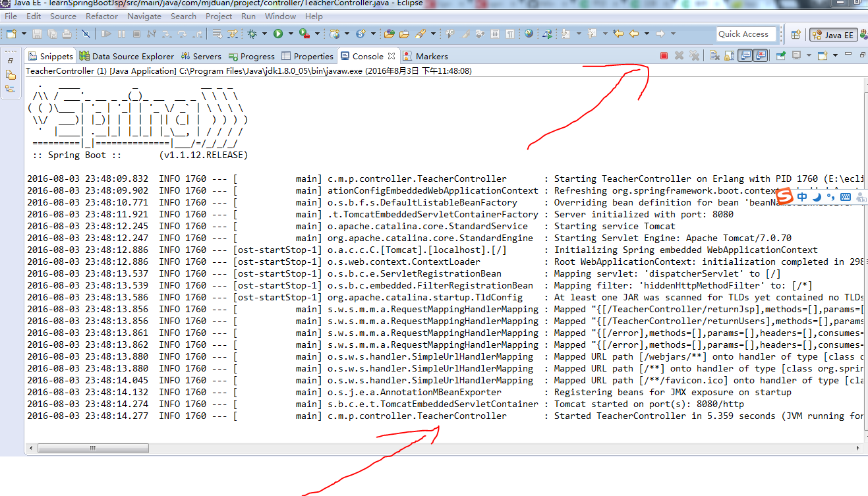The width and height of the screenshot is (868, 496).
Task: Click the Step Into icon
Action: [x=166, y=34]
